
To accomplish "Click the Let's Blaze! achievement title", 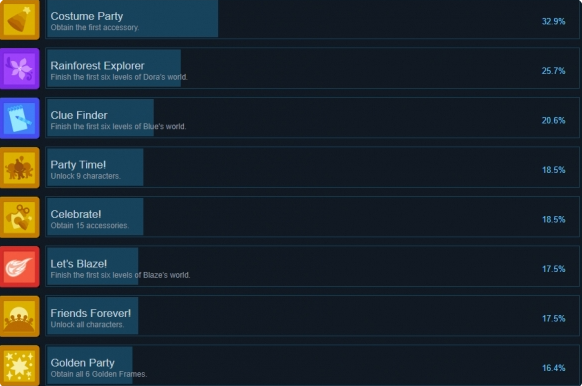I will point(79,264).
